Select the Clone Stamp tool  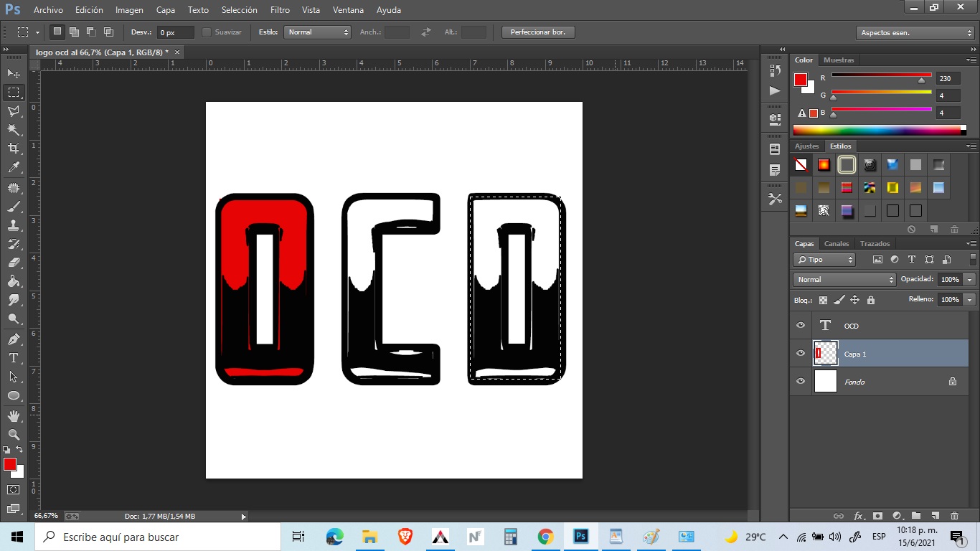14,225
